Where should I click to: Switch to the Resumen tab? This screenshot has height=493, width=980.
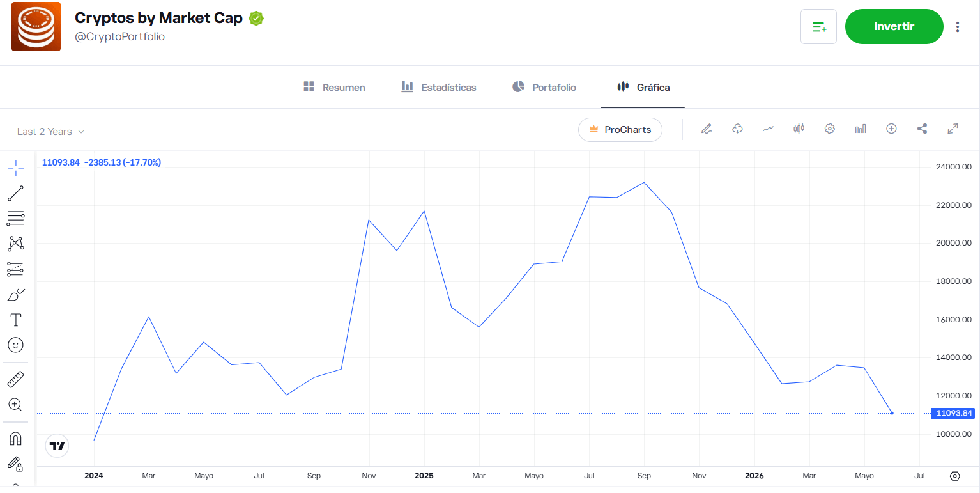[x=334, y=87]
